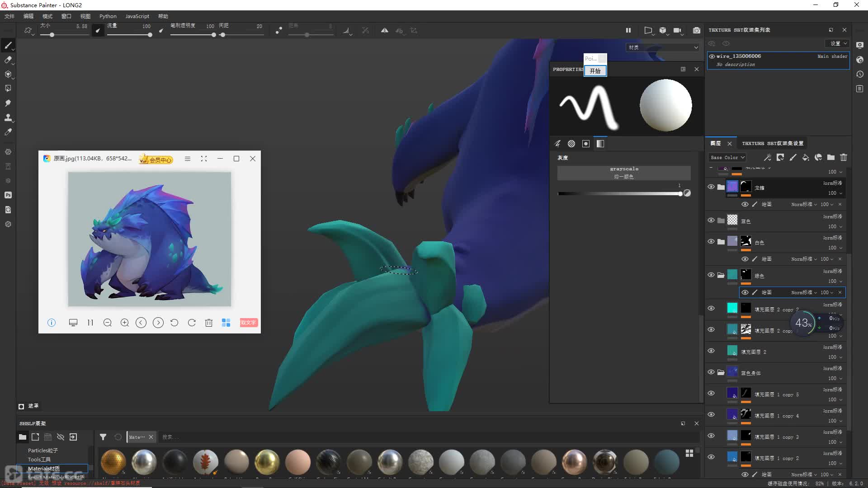The height and width of the screenshot is (488, 868).
Task: Open the stencil tab in Properties panel
Action: [586, 144]
